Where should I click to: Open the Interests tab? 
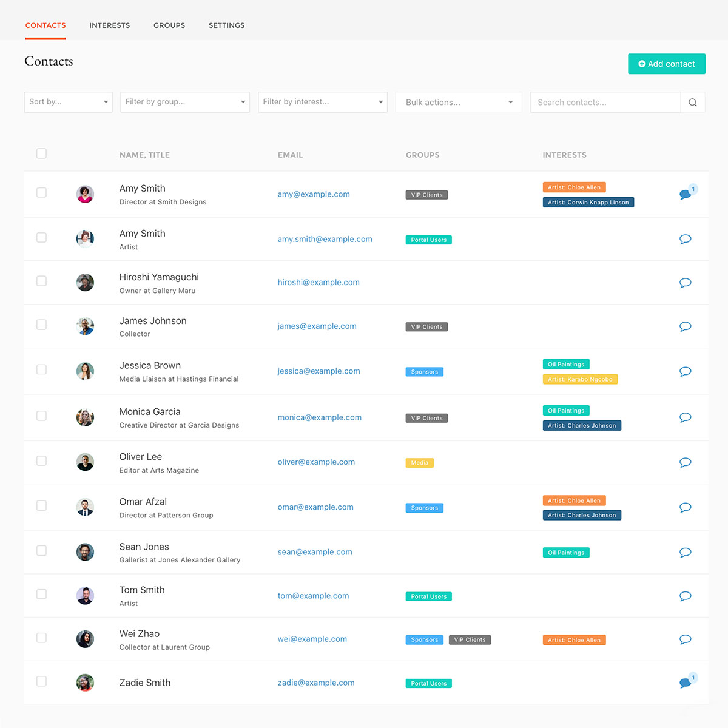(x=110, y=25)
